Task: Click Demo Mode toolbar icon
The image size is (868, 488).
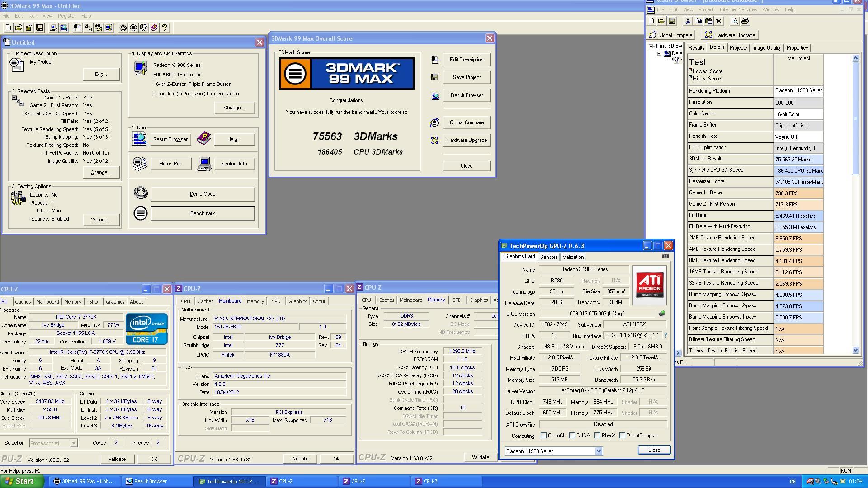Action: pos(123,28)
